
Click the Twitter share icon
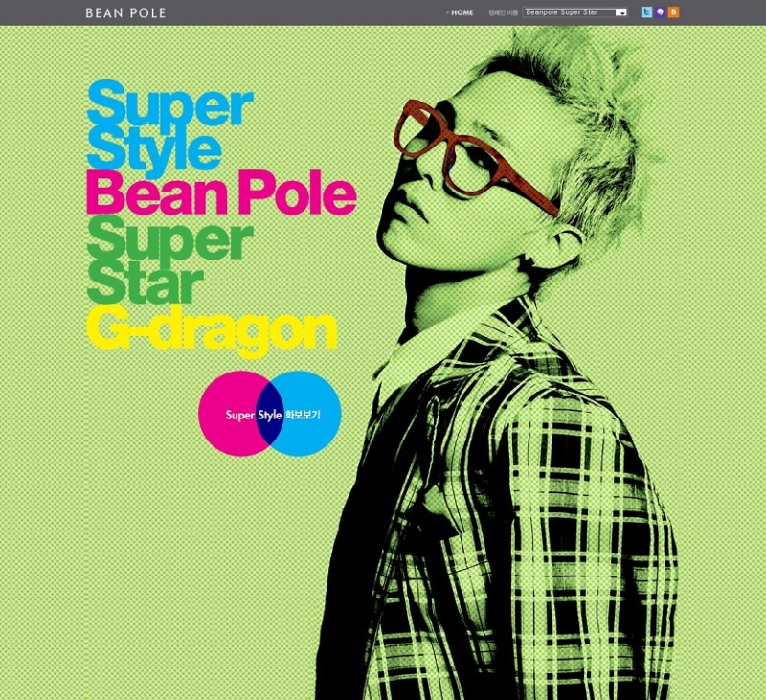point(646,12)
